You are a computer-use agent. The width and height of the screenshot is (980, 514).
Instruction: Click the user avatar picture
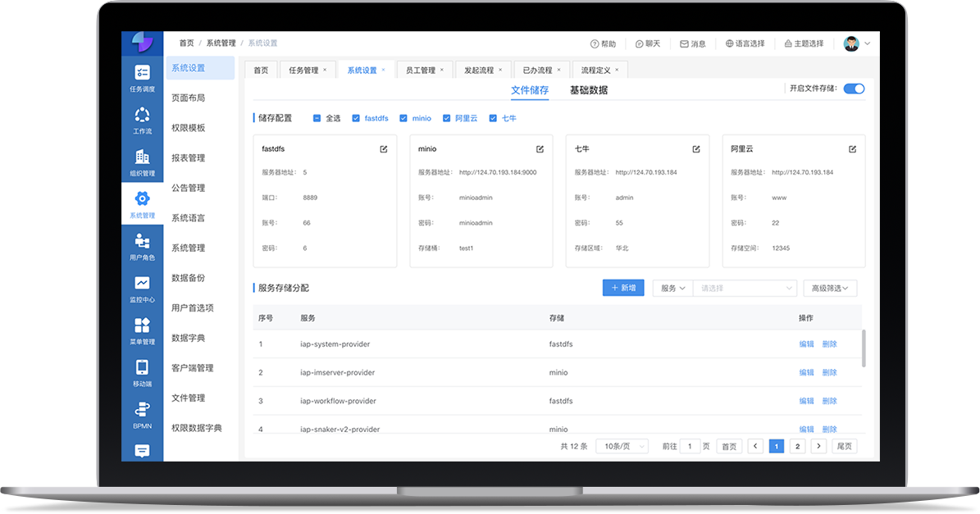tap(851, 43)
